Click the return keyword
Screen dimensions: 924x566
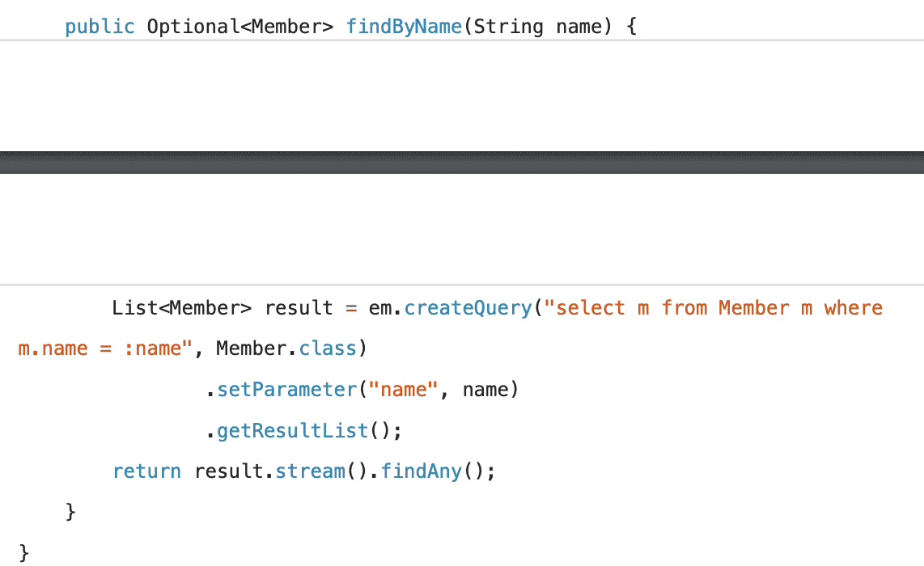click(x=146, y=471)
